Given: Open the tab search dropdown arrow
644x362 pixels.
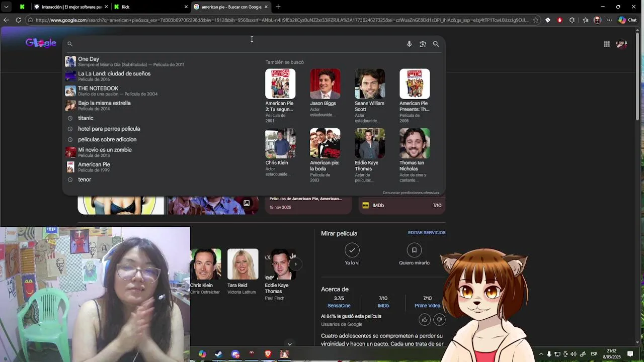Looking at the screenshot, I should point(6,7).
